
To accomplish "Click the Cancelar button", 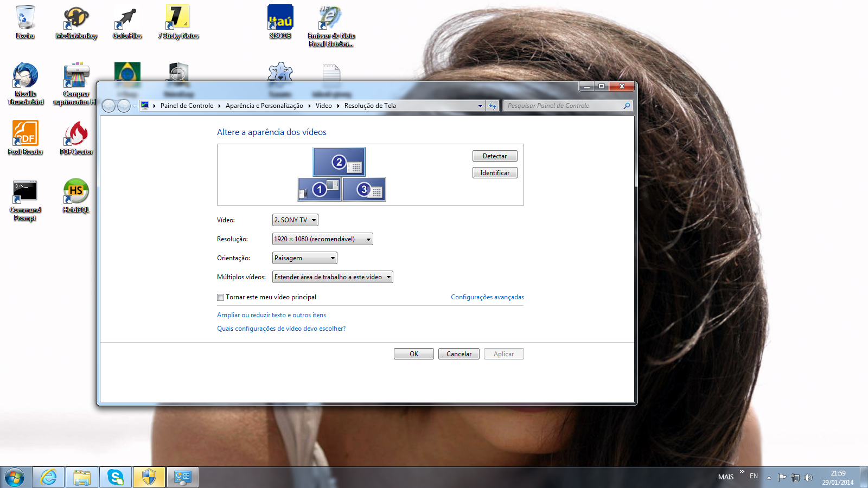I will [459, 354].
